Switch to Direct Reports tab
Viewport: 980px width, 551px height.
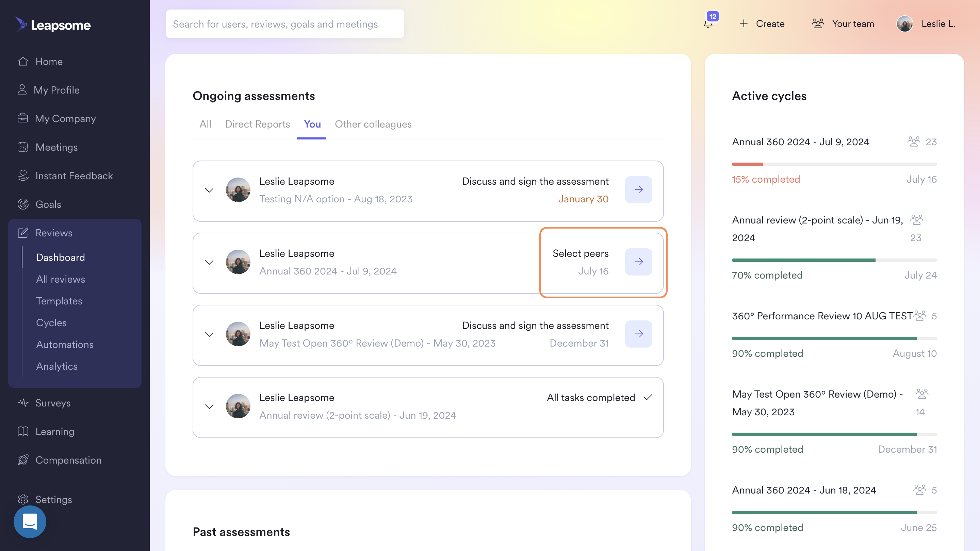[258, 124]
